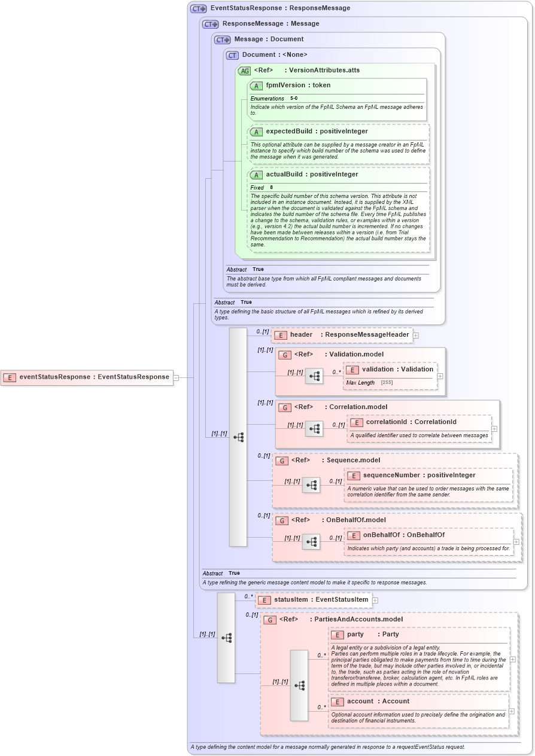Click the E icon of onBehalfOf element
535x756 pixels.
354,535
